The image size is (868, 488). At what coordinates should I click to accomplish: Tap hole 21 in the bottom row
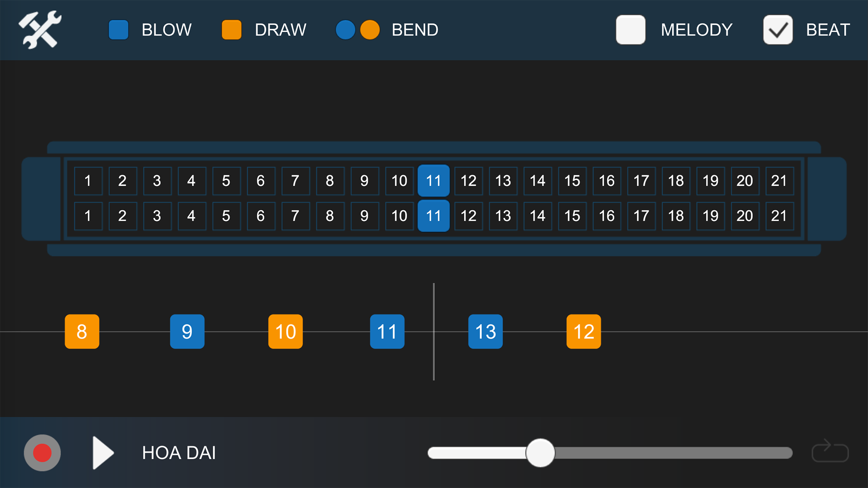(779, 216)
